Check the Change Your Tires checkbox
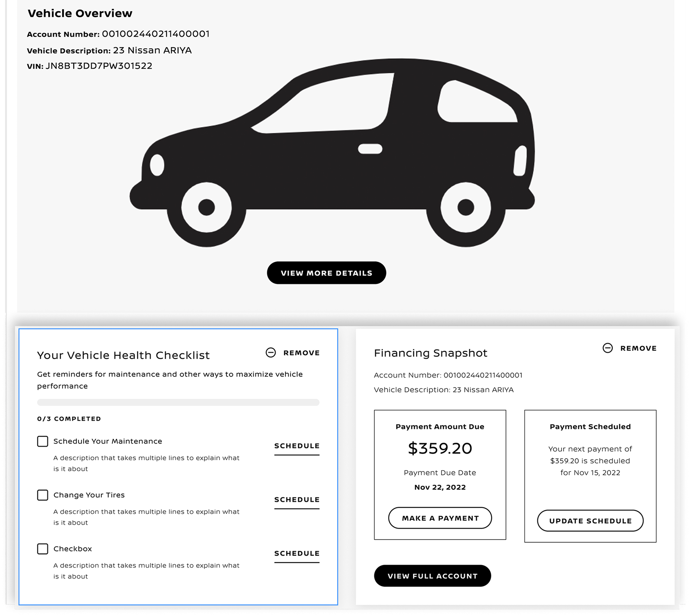The height and width of the screenshot is (616, 690). coord(42,495)
